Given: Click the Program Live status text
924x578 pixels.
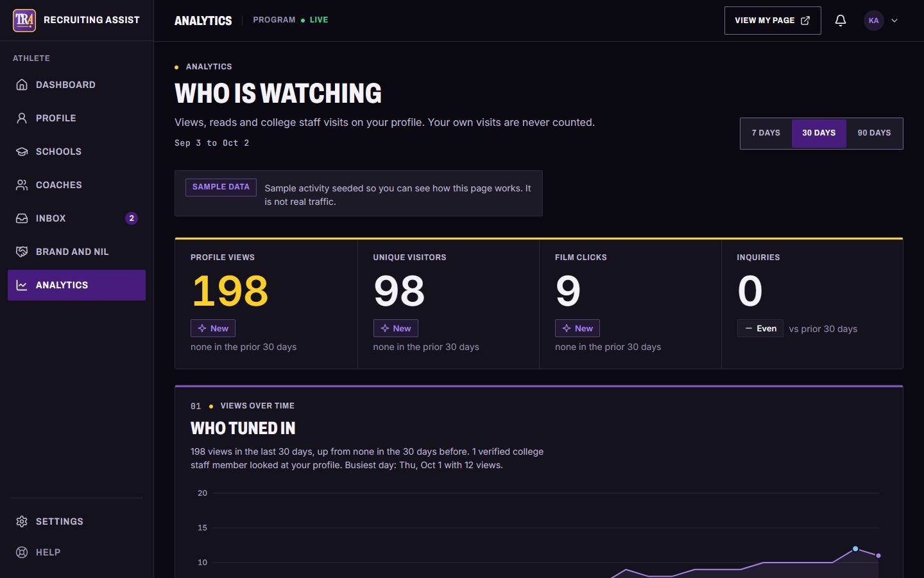Looking at the screenshot, I should pos(291,20).
